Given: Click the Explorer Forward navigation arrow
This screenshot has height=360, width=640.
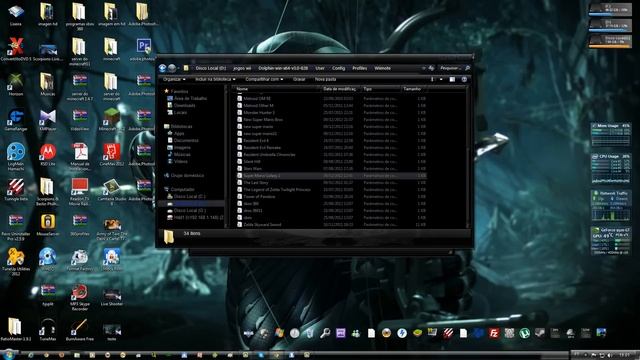Looking at the screenshot, I should 172,68.
